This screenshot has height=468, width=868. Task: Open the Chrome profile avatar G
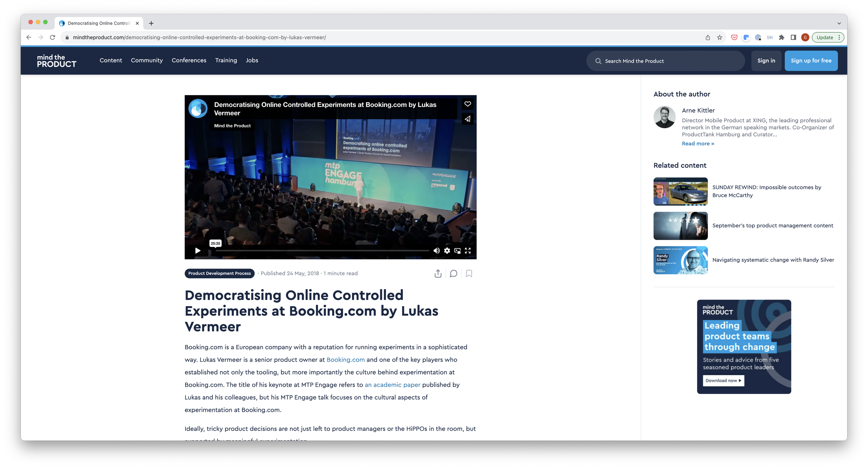click(805, 38)
